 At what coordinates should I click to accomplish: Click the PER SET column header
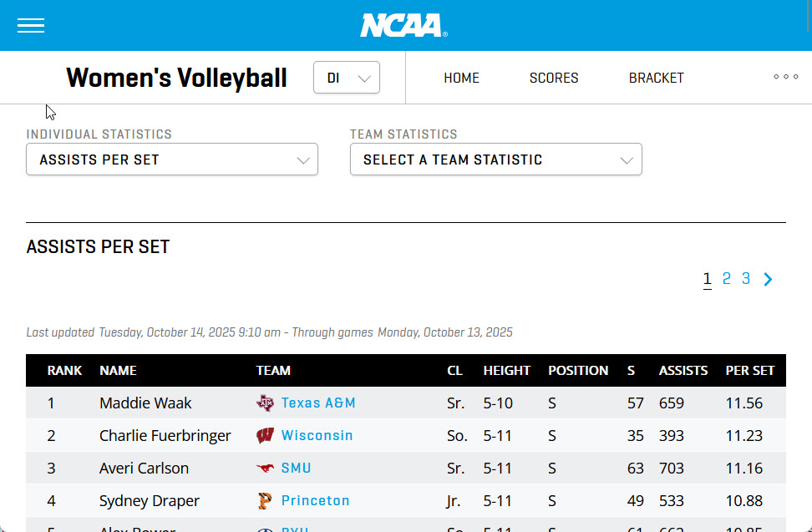click(x=749, y=371)
